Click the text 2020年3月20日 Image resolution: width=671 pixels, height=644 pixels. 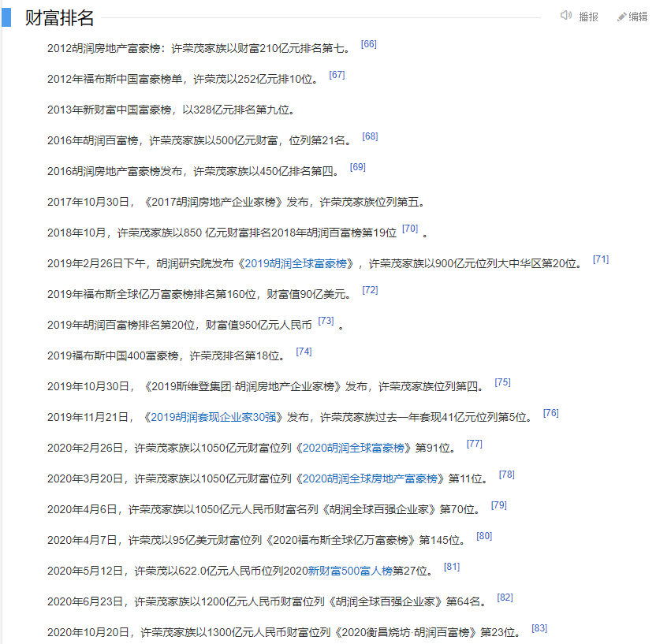(x=85, y=478)
